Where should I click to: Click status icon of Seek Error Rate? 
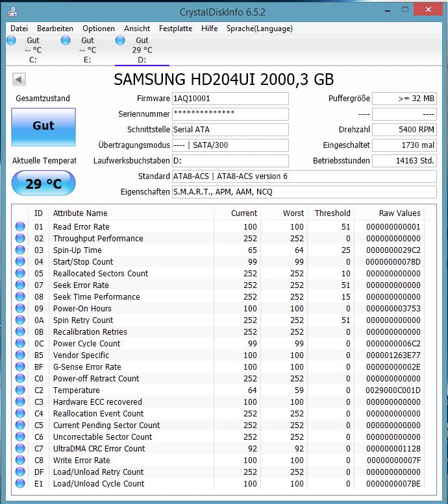20,285
